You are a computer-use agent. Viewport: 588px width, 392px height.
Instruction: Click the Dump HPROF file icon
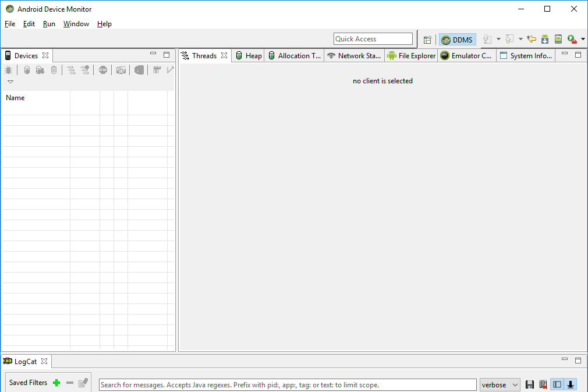point(40,70)
